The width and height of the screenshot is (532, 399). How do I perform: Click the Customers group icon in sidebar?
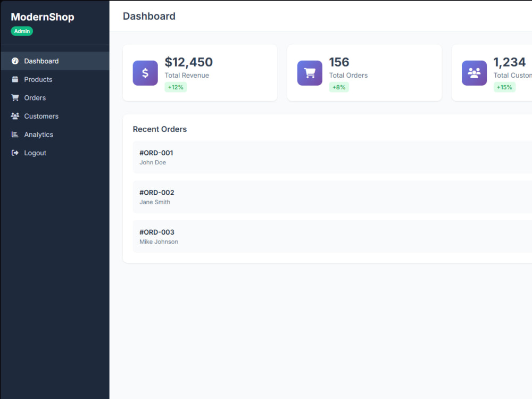pos(15,116)
